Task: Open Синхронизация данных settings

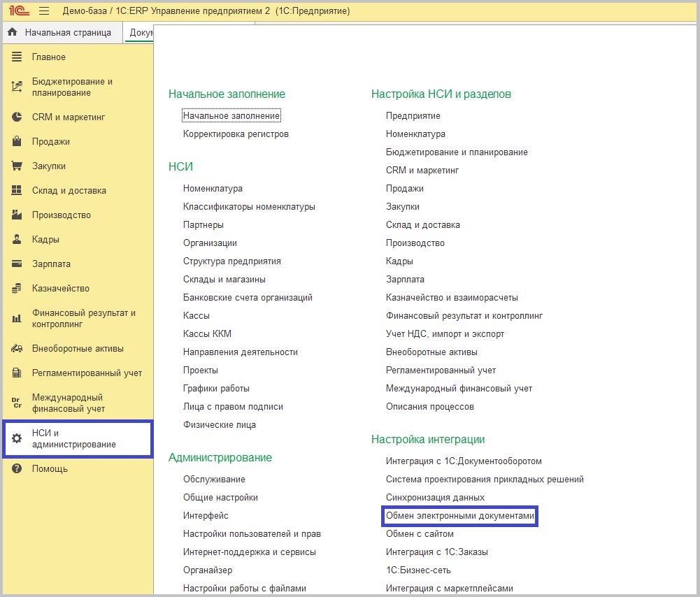Action: coord(435,498)
